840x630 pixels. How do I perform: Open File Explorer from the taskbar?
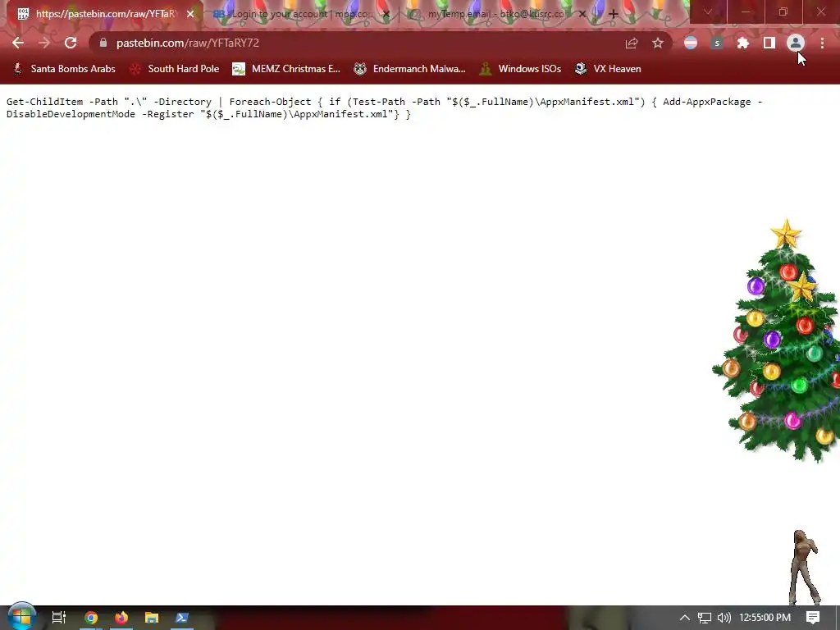click(152, 618)
